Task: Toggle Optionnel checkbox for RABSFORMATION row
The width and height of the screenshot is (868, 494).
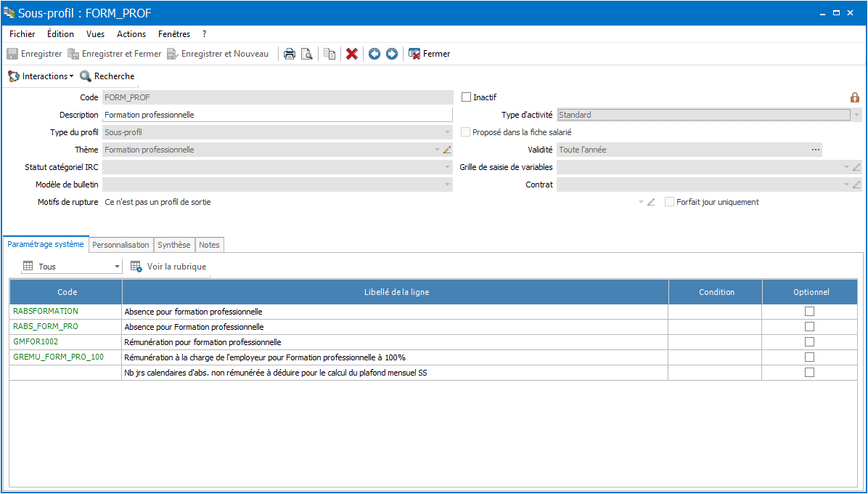Action: click(x=809, y=311)
